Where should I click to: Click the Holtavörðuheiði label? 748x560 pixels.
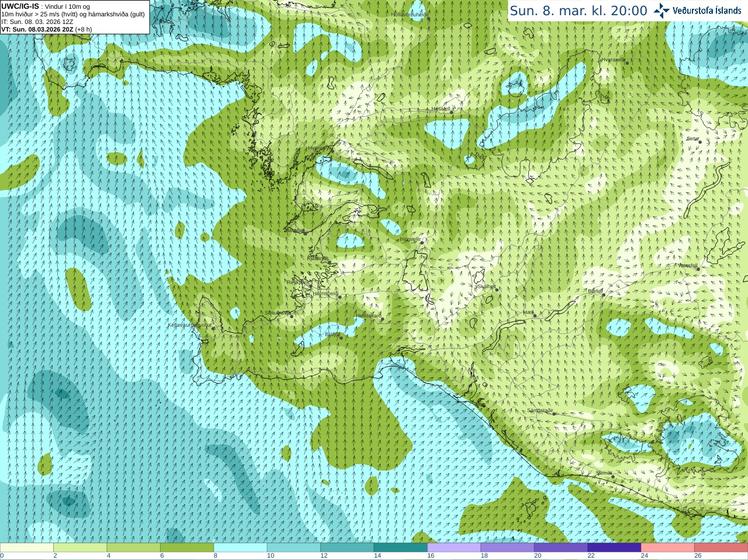coord(410,14)
